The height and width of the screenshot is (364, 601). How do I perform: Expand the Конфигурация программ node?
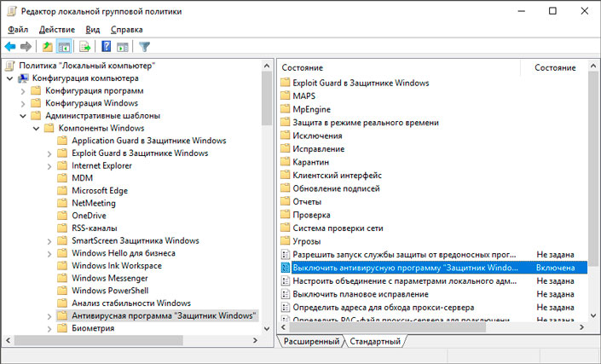(x=23, y=91)
